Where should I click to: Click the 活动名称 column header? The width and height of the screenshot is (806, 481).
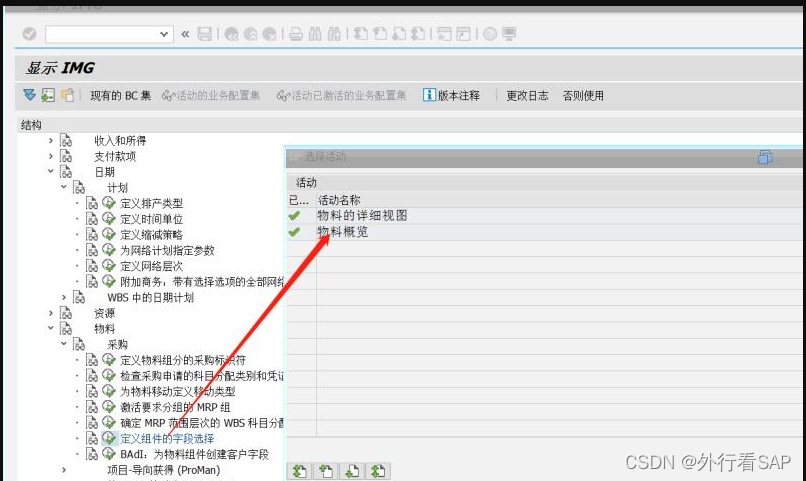click(339, 200)
